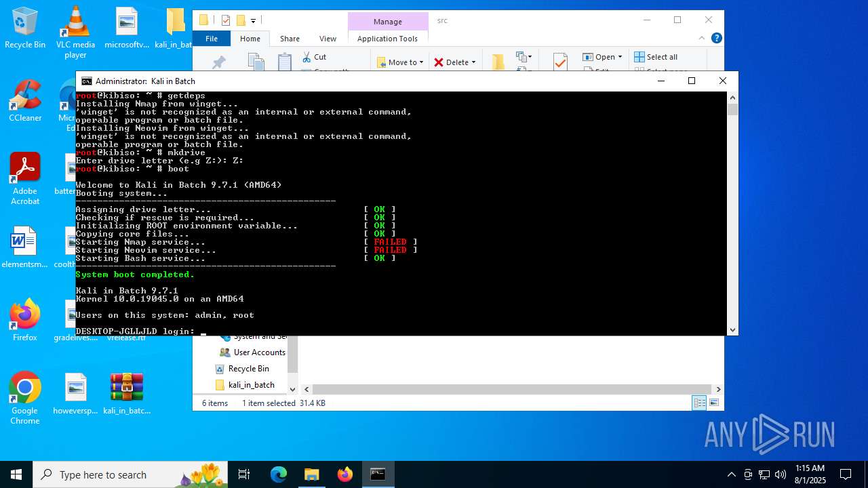Click the console scrollbar up arrow
This screenshot has width=868, height=488.
pos(732,98)
